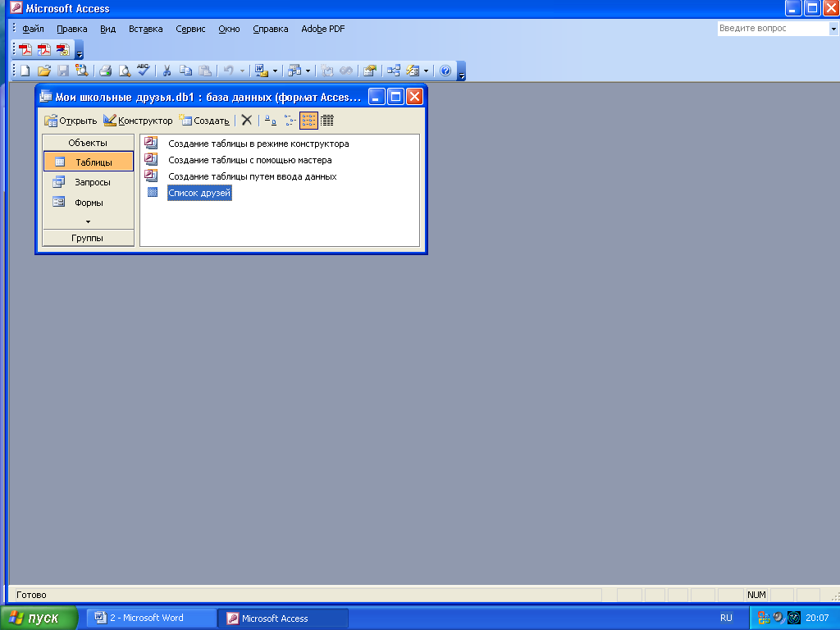Click the Объекты bar header
Viewport: 840px width, 630px height.
click(x=88, y=143)
